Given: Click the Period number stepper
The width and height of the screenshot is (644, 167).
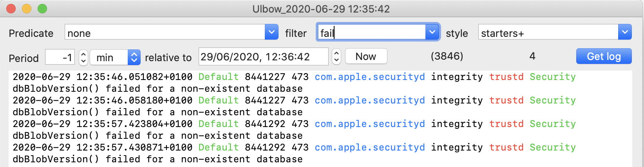Looking at the screenshot, I should coord(83,57).
